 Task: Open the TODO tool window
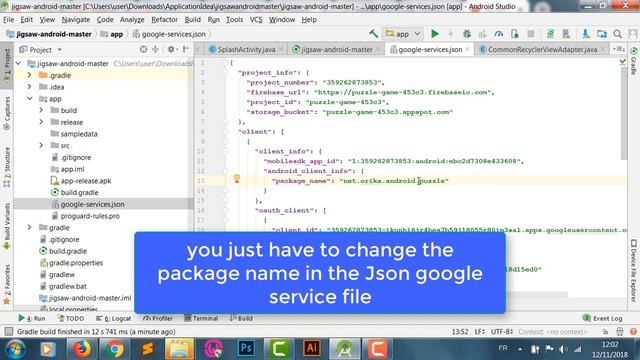coord(71,318)
